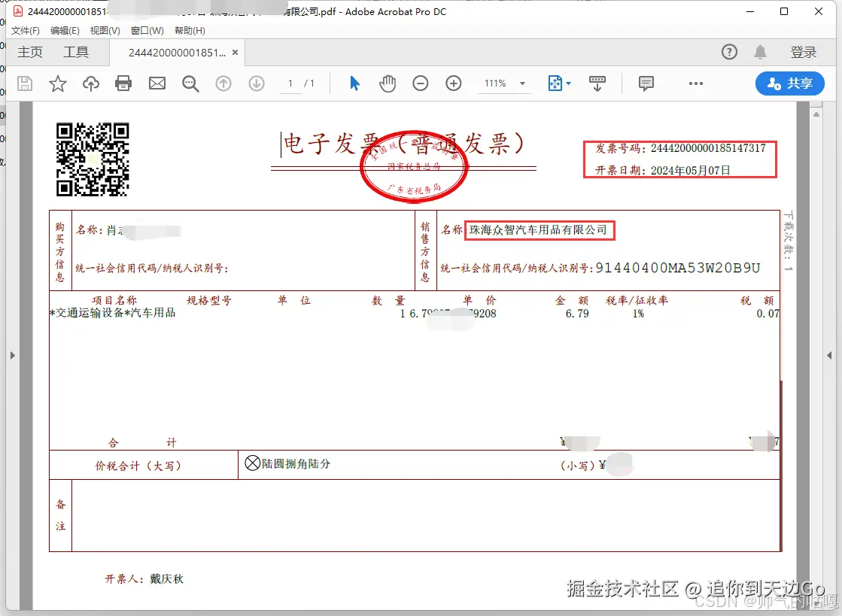Open the 文件(F) menu

pyautogui.click(x=26, y=31)
